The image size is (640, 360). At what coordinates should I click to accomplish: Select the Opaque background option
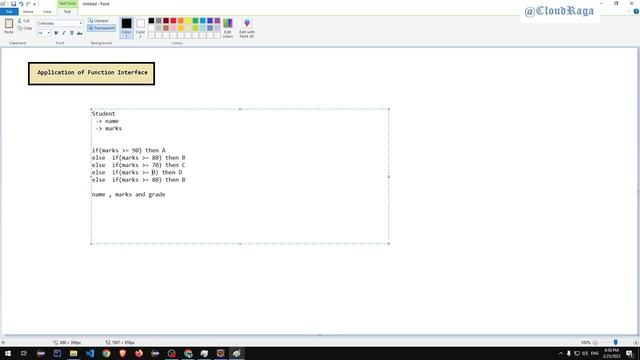coord(98,21)
